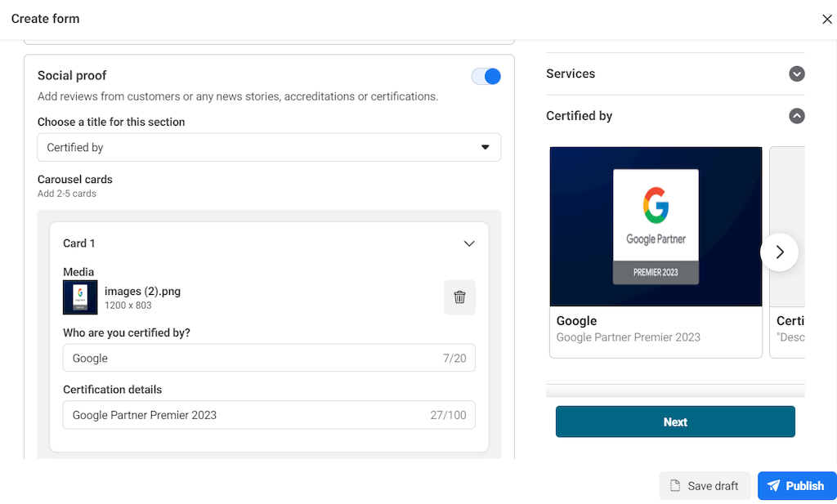Select the 27/100 character counter
Image resolution: width=837 pixels, height=504 pixels.
[449, 415]
